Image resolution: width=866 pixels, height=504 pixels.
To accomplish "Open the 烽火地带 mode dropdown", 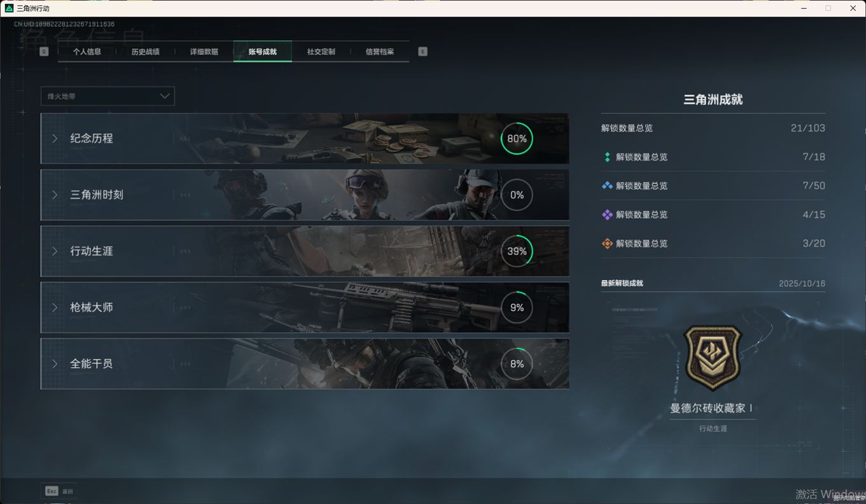I will pos(108,96).
